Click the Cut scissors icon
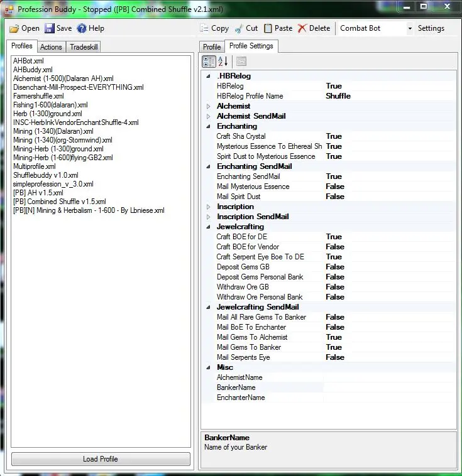462x476 pixels. (239, 28)
